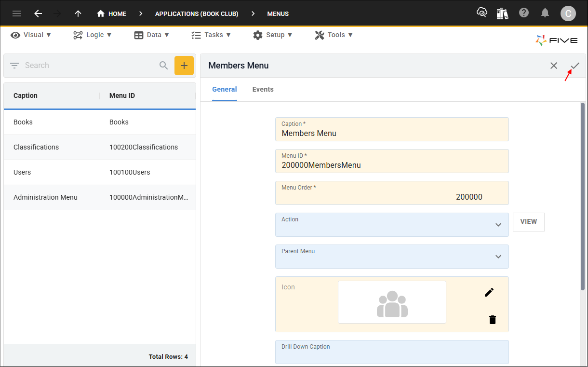Click the up arrow navigation icon
The image size is (588, 367).
(78, 14)
